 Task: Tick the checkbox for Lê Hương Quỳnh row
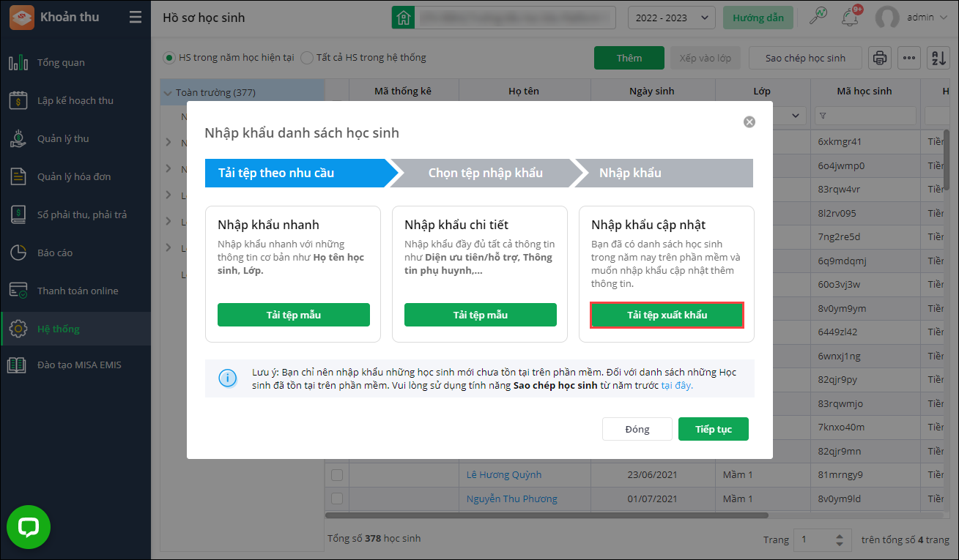pyautogui.click(x=337, y=475)
